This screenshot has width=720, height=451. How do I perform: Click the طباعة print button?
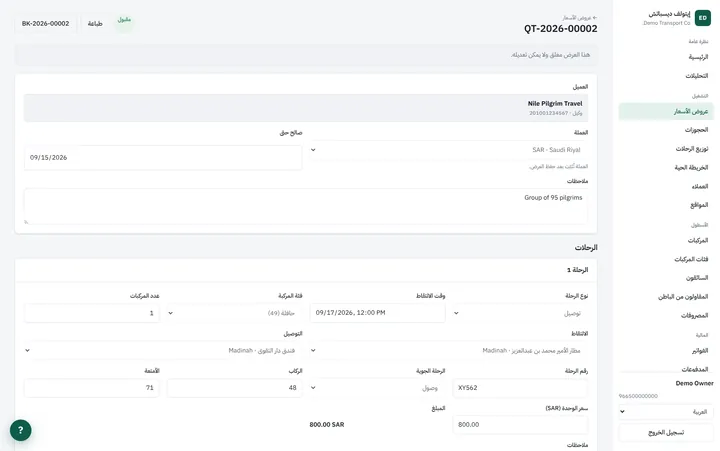tap(95, 23)
